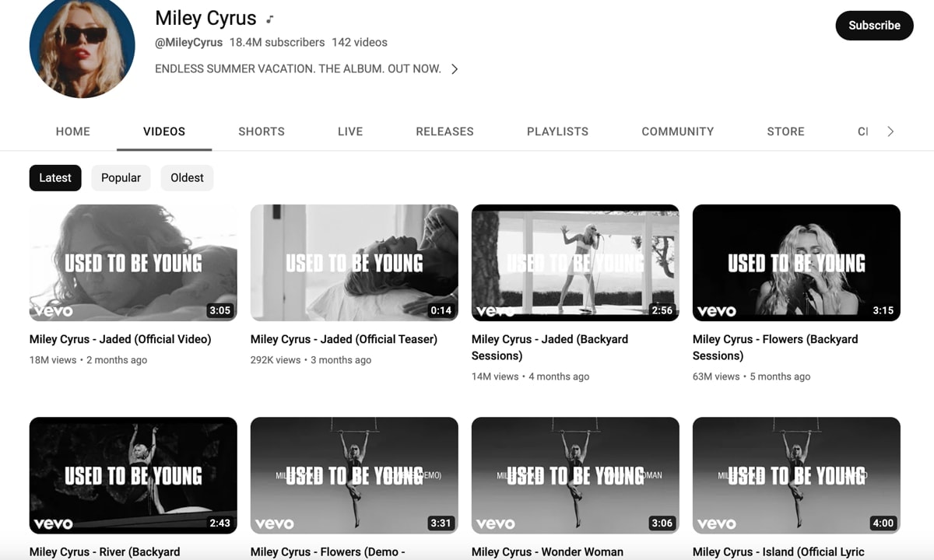
Task: Click '63M views • 5 months ago' text
Action: (x=751, y=376)
